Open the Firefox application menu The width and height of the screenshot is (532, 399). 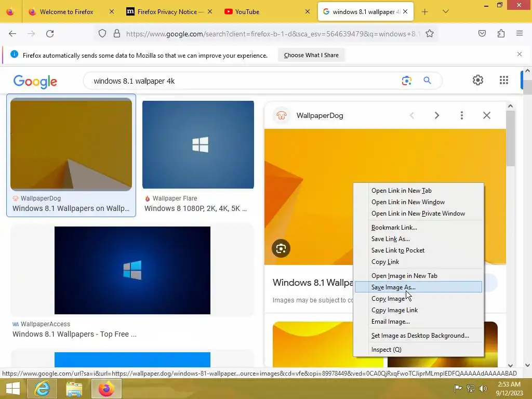pyautogui.click(x=520, y=33)
